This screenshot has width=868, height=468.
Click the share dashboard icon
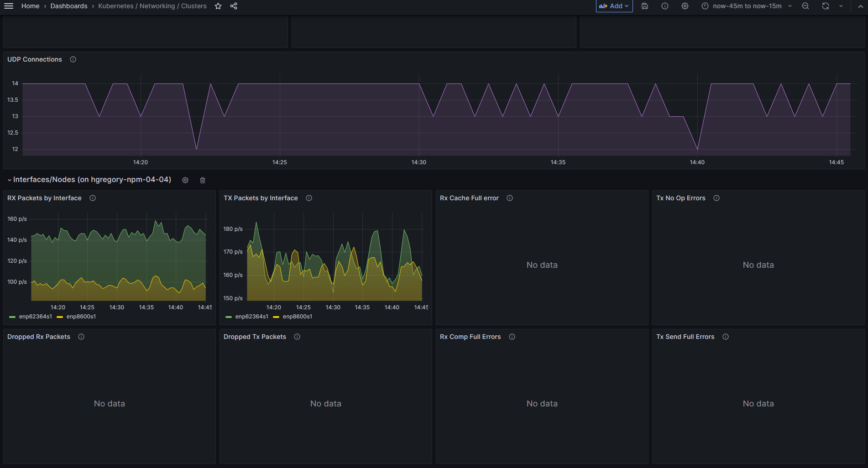[234, 6]
